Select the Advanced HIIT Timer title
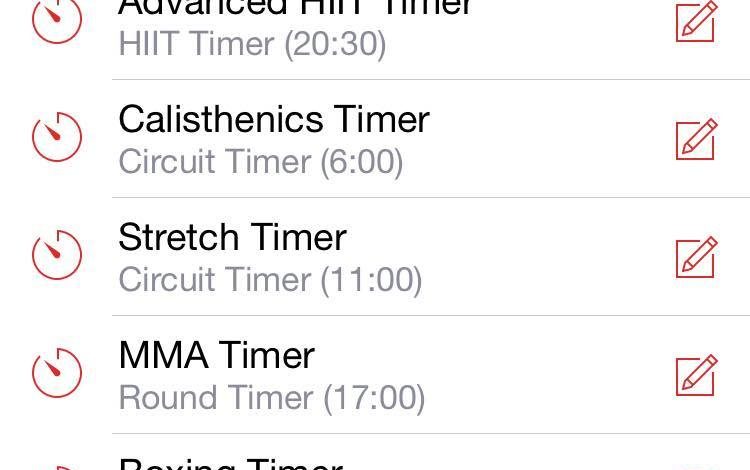 tap(295, 8)
